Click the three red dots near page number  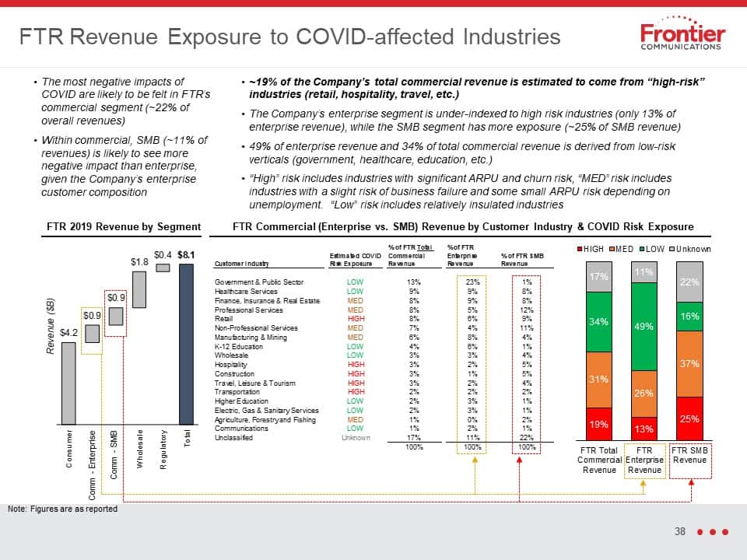click(712, 532)
